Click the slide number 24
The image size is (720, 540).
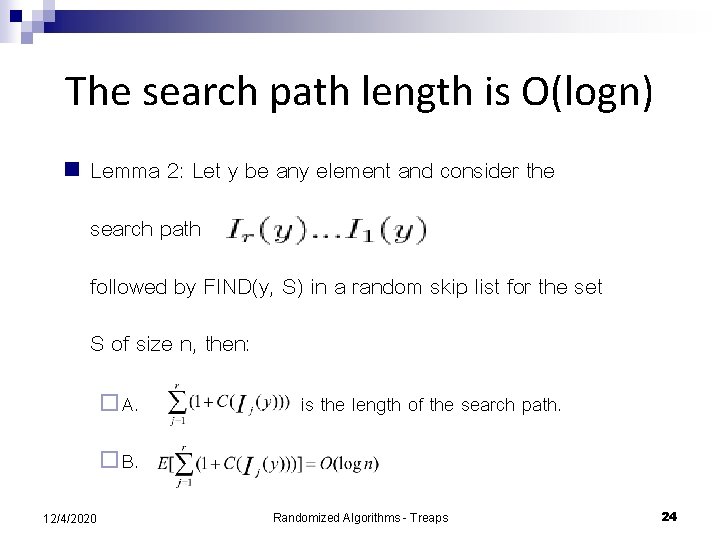pyautogui.click(x=669, y=517)
